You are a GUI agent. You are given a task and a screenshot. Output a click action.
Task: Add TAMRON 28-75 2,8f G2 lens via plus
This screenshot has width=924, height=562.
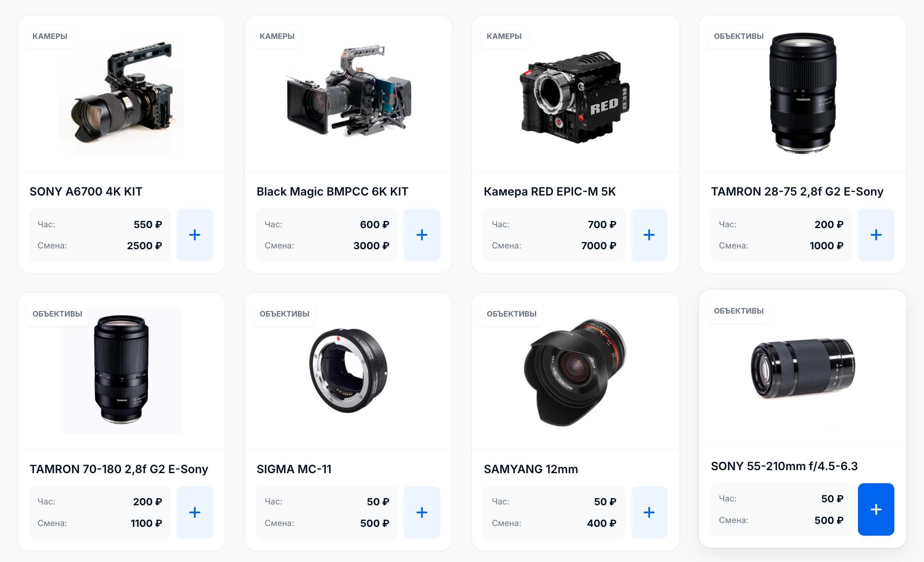(876, 235)
